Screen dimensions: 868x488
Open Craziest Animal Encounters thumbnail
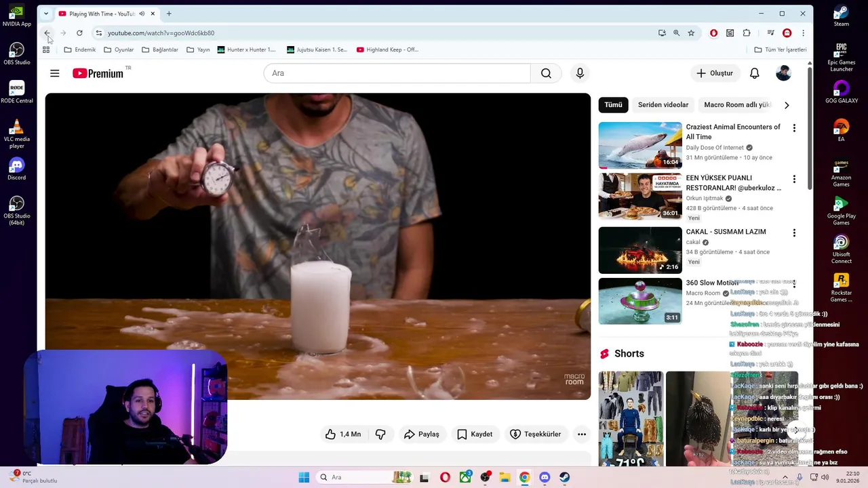[x=640, y=145]
